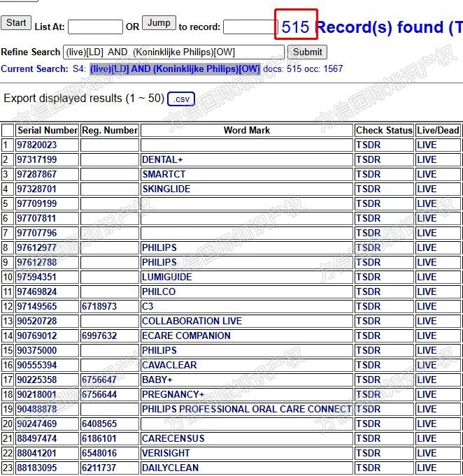This screenshot has width=463, height=476.
Task: Open the COLLABORATION LIVE word mark
Action: click(x=192, y=322)
